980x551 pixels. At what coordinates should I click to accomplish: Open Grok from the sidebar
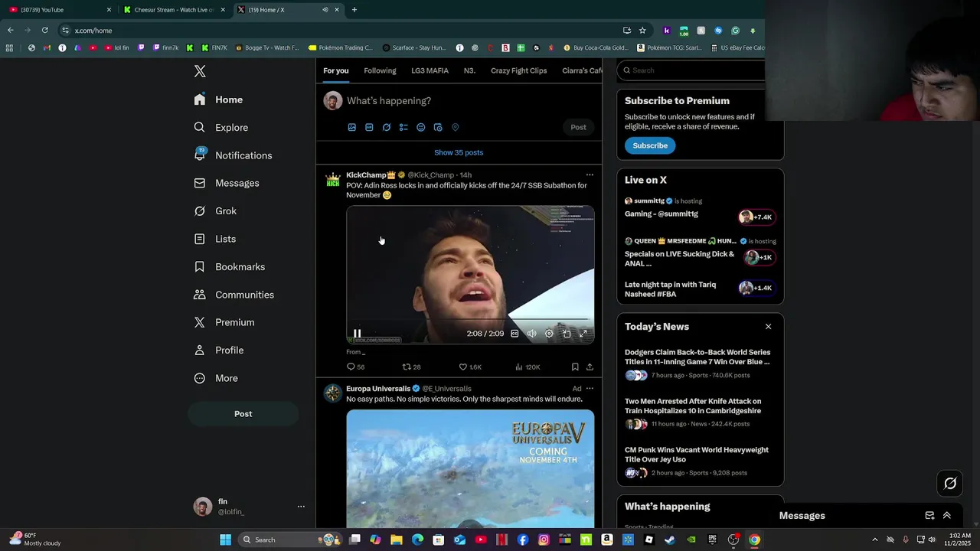(215, 211)
